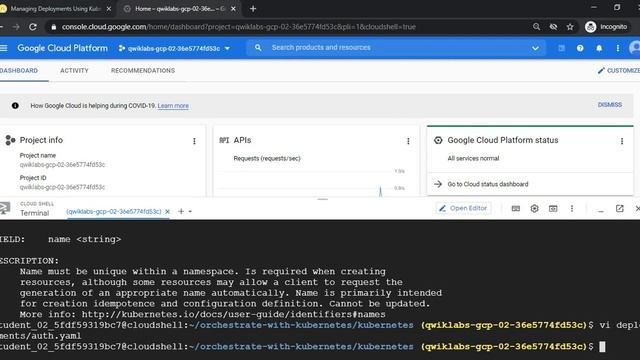This screenshot has width=640, height=360.
Task: Open the Google Cloud Platform status card menu
Action: tap(622, 141)
